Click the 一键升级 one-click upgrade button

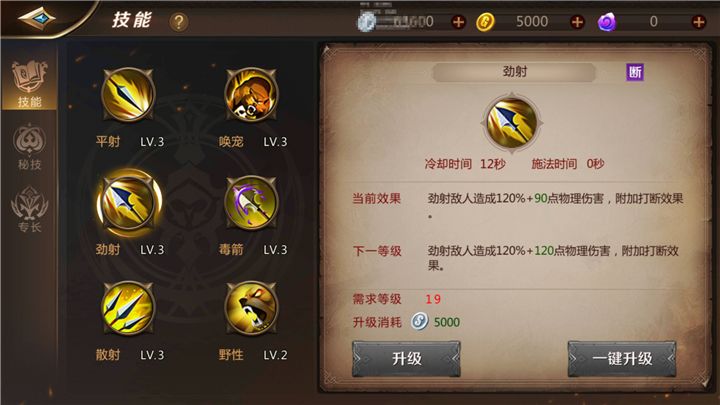pyautogui.click(x=622, y=359)
